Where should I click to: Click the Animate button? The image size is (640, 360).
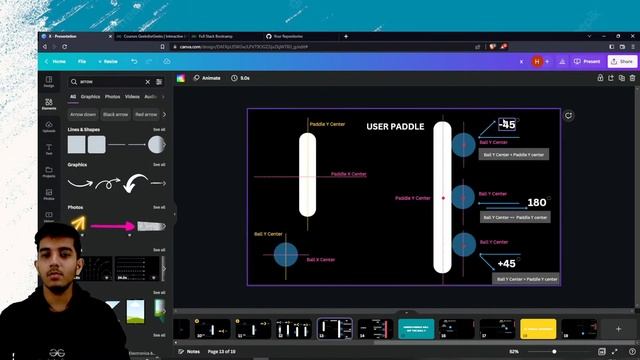[x=207, y=78]
